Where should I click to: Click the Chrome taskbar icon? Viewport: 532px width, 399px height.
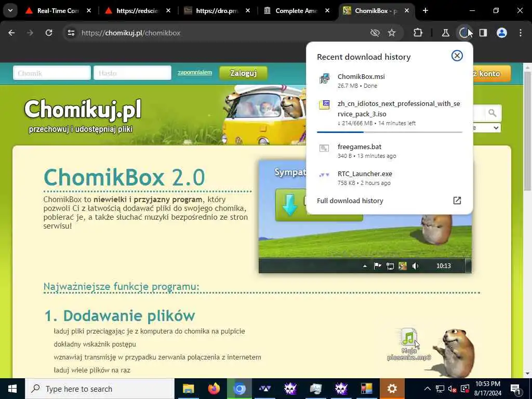[x=239, y=389]
